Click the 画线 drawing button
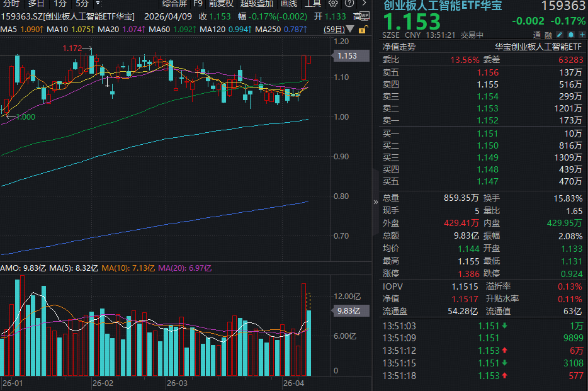 point(288,3)
